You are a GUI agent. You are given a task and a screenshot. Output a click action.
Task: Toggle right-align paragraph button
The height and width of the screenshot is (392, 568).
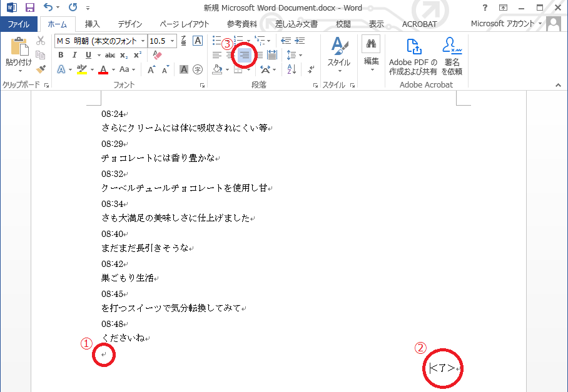point(245,55)
